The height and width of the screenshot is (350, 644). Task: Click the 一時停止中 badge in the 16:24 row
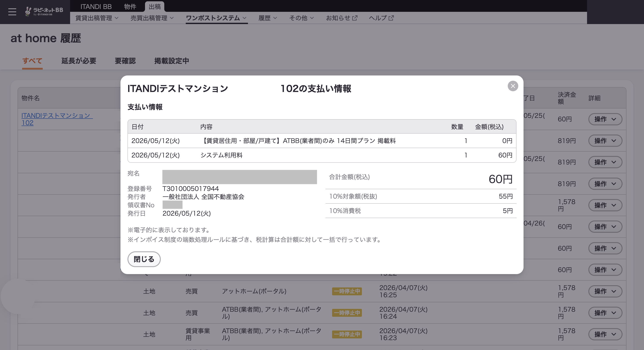(347, 313)
